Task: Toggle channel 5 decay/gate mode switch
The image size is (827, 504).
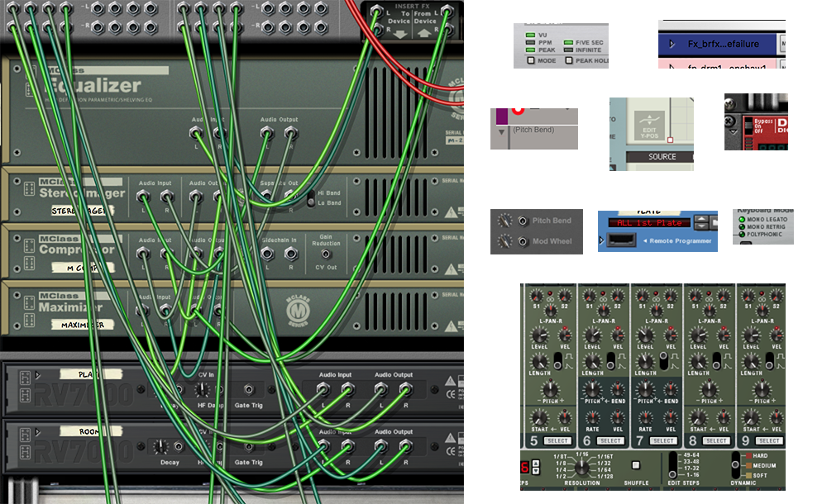Action: click(558, 360)
